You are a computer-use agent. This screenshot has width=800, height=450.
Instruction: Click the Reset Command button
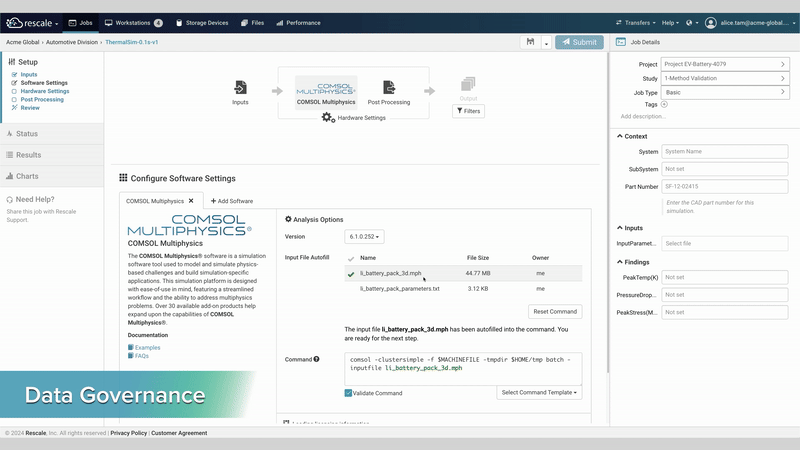555,312
